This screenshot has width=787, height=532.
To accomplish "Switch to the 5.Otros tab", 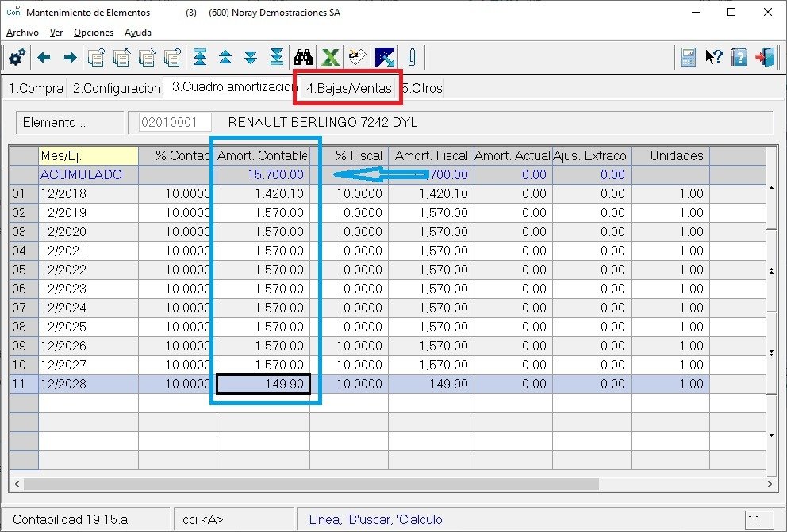I will 423,88.
